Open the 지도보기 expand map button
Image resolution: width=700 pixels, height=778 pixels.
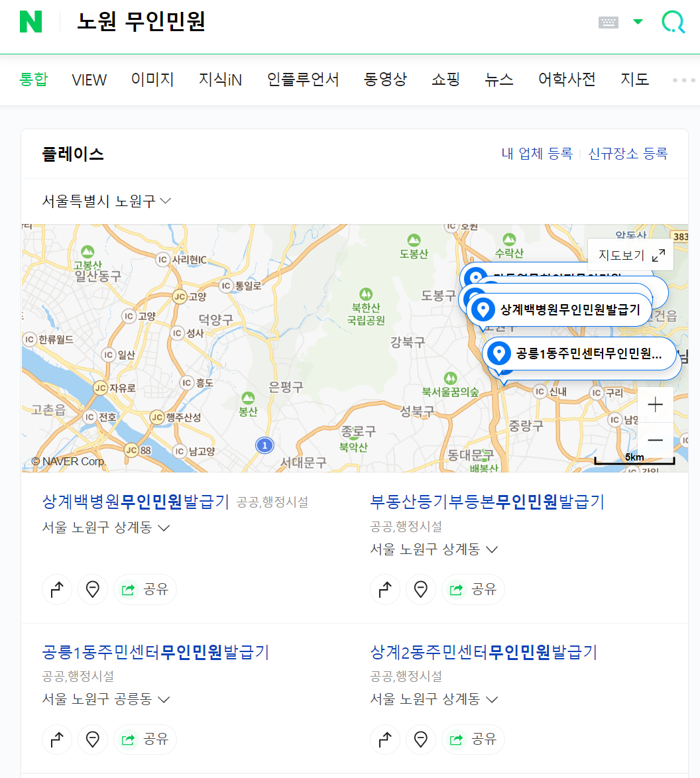tap(630, 255)
